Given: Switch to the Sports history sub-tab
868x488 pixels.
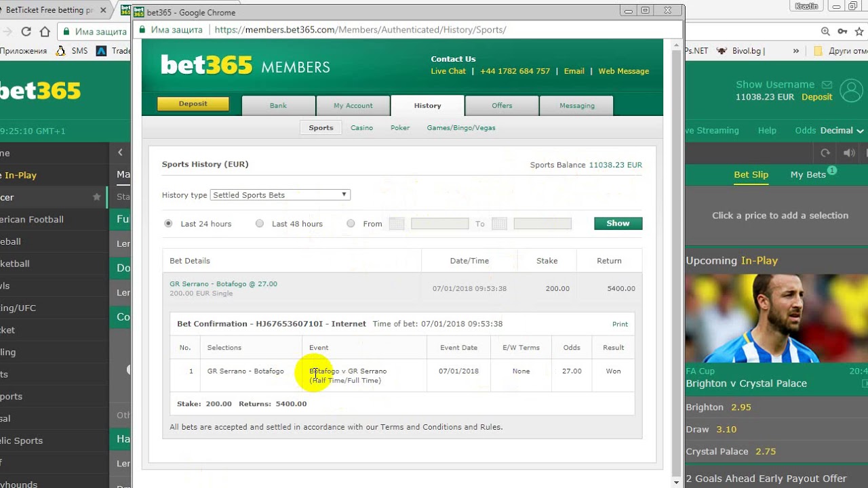Looking at the screenshot, I should tap(321, 127).
